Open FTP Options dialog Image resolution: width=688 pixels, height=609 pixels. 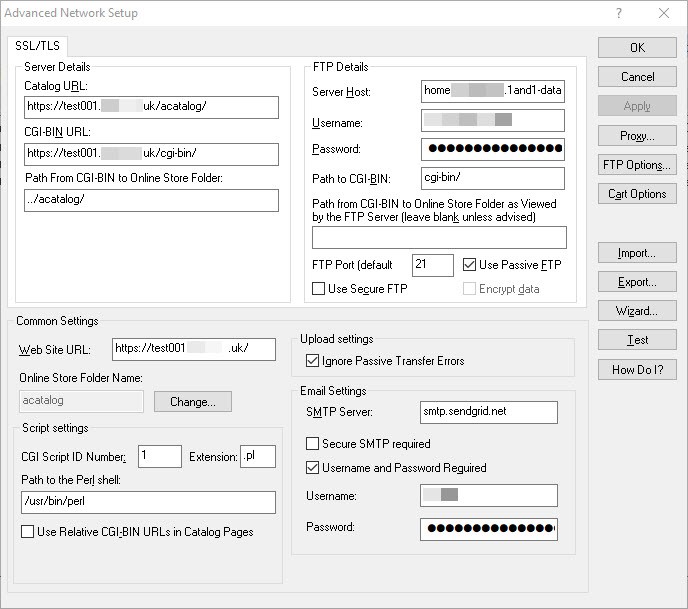[x=637, y=165]
